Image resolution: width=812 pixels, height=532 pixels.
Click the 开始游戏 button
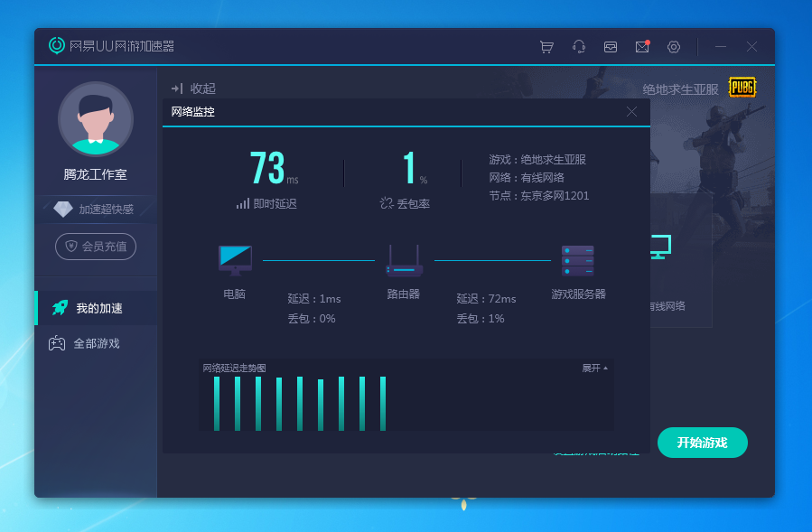[703, 443]
